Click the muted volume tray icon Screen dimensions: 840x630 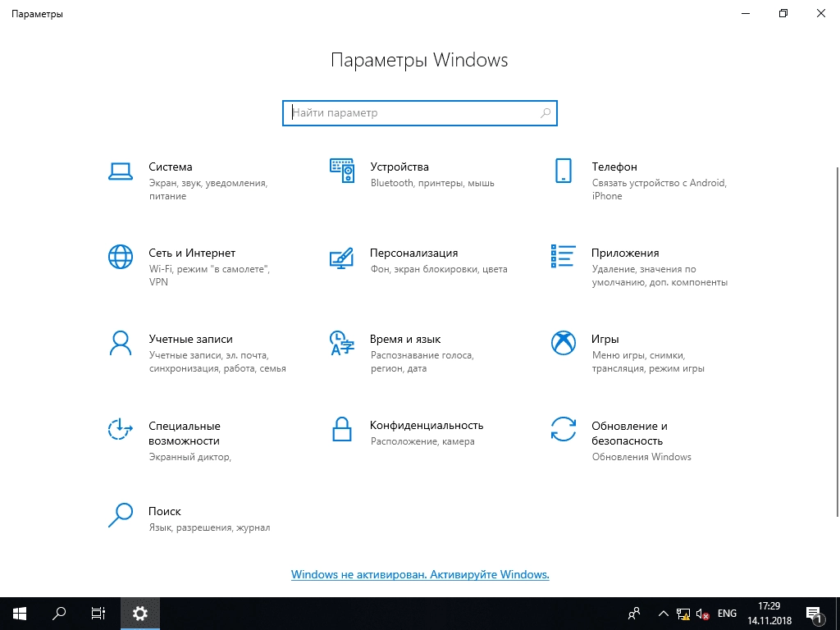coord(702,614)
